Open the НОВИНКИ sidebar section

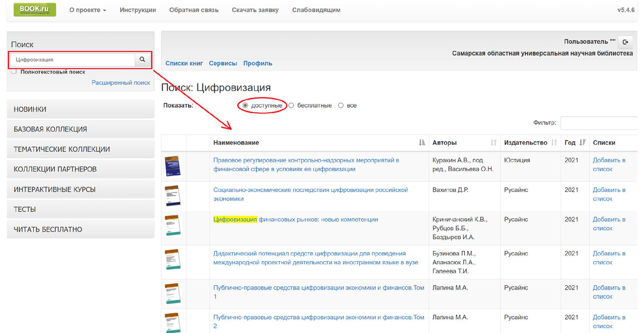pos(80,109)
